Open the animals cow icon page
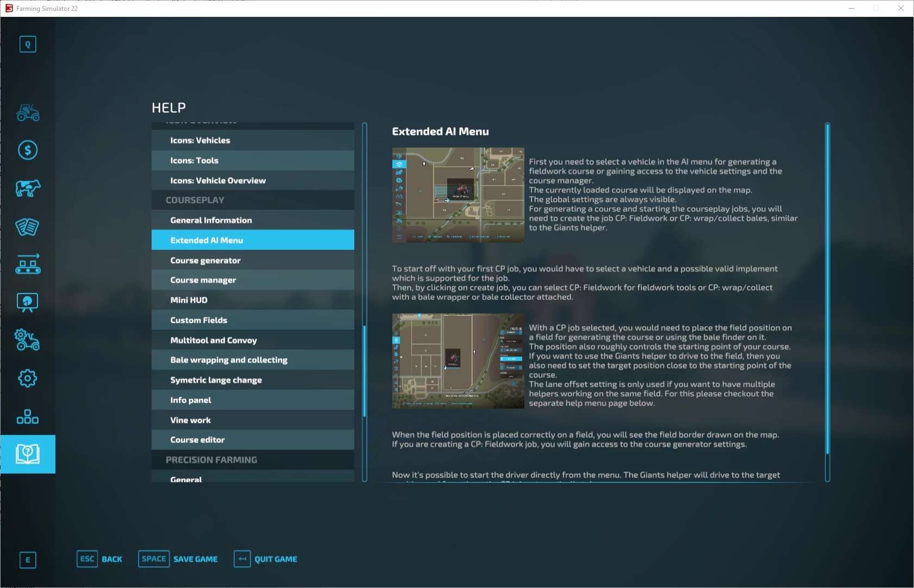This screenshot has width=914, height=588. [28, 188]
